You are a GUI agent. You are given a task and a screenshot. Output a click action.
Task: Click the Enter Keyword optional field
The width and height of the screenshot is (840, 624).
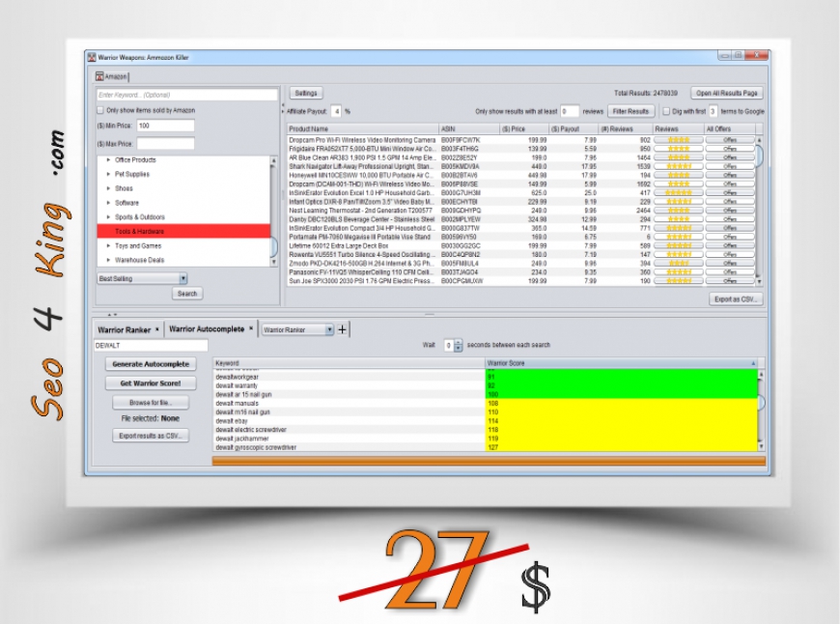coord(187,95)
